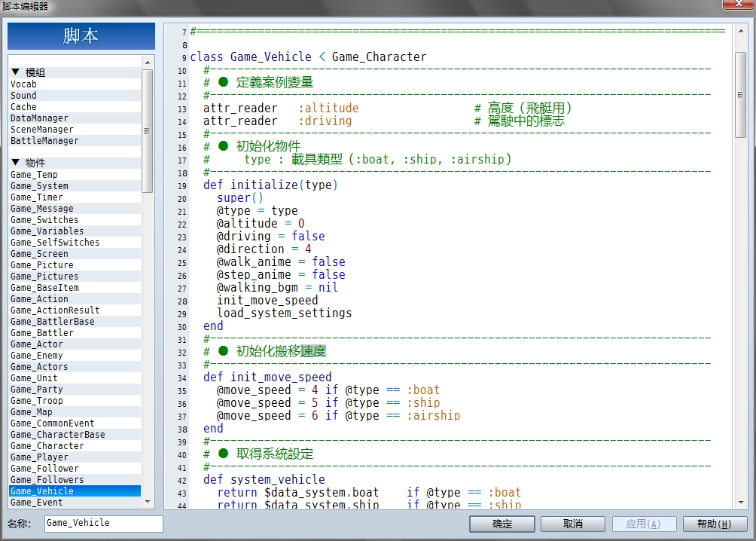756x541 pixels.
Task: Open the DataManager script
Action: pos(75,118)
